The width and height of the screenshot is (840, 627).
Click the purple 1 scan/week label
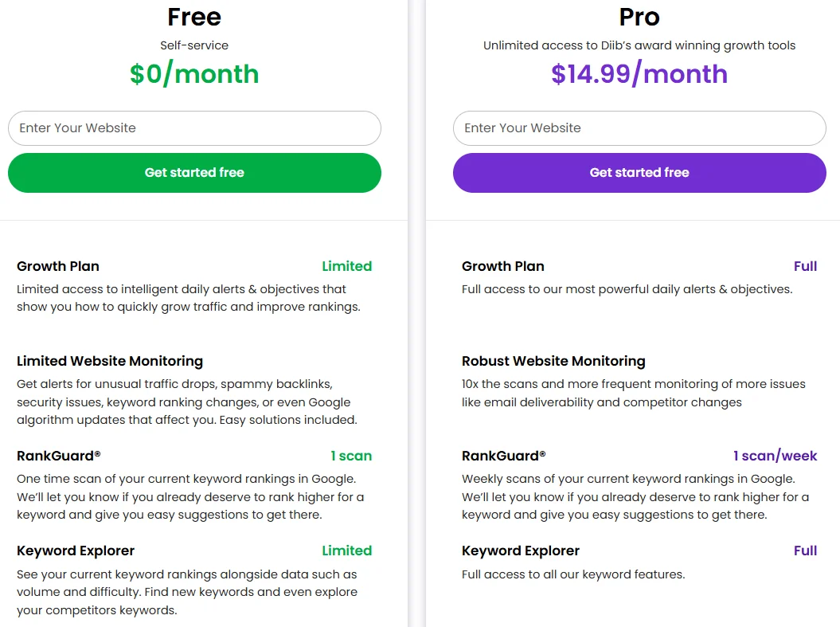point(775,456)
